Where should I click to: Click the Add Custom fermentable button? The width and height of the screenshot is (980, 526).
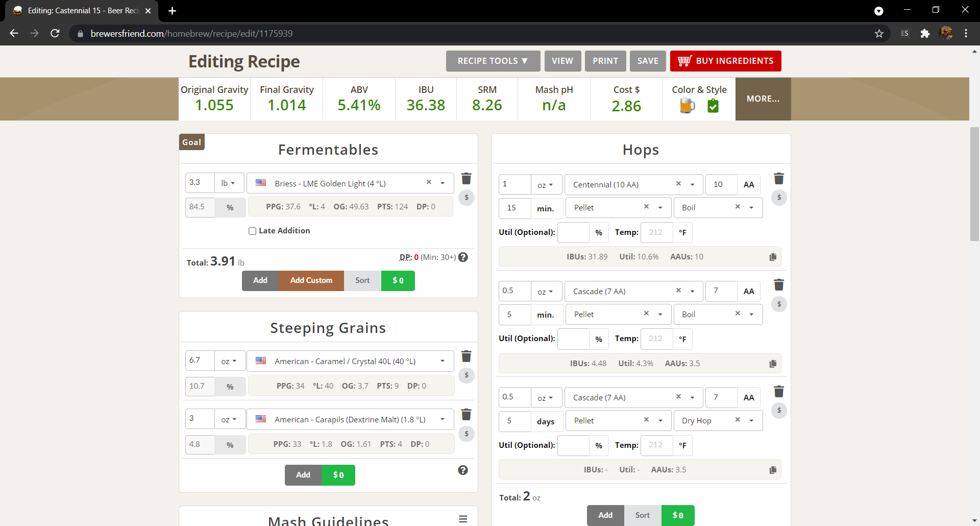click(311, 280)
